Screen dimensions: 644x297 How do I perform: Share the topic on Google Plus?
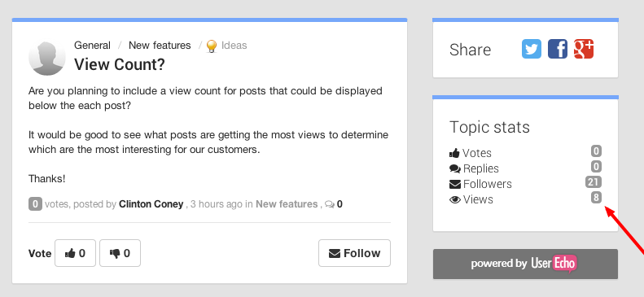[x=584, y=49]
